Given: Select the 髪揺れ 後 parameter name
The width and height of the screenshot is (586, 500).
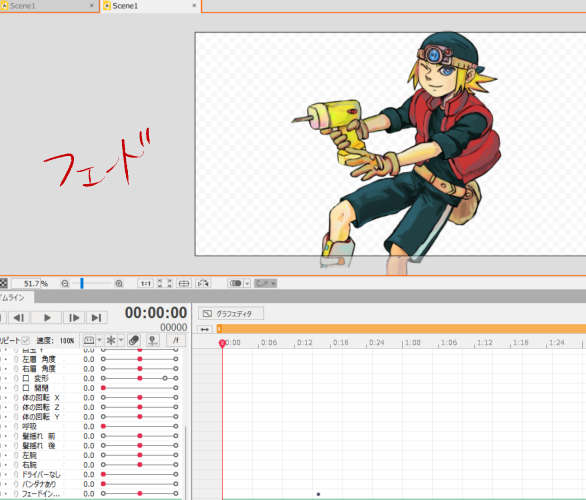Looking at the screenshot, I should coord(38,446).
